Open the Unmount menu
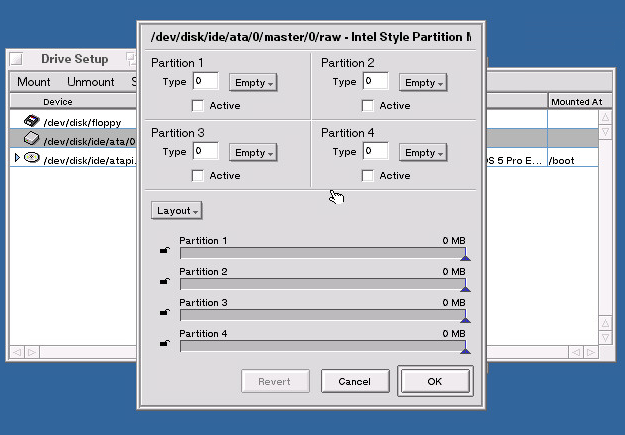The height and width of the screenshot is (435, 625). pyautogui.click(x=91, y=82)
